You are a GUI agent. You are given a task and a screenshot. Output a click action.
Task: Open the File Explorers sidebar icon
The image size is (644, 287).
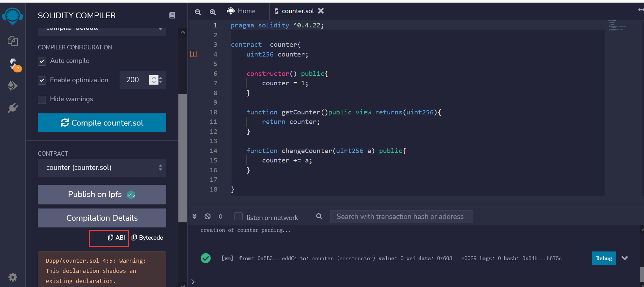(x=13, y=41)
